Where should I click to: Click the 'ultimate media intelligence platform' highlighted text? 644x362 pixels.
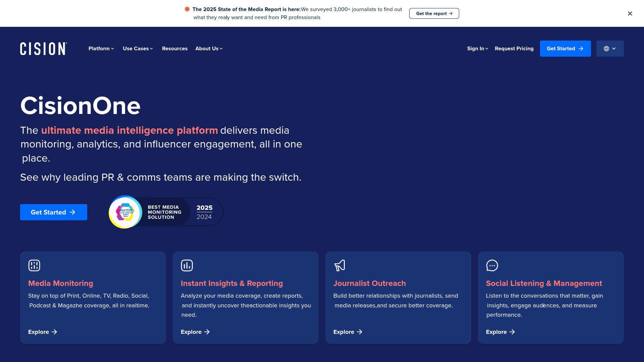click(129, 130)
